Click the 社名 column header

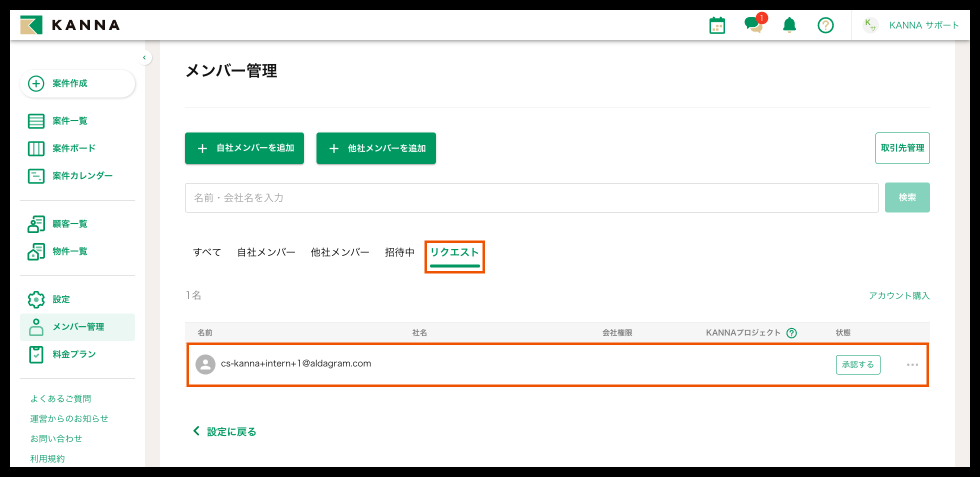(419, 332)
